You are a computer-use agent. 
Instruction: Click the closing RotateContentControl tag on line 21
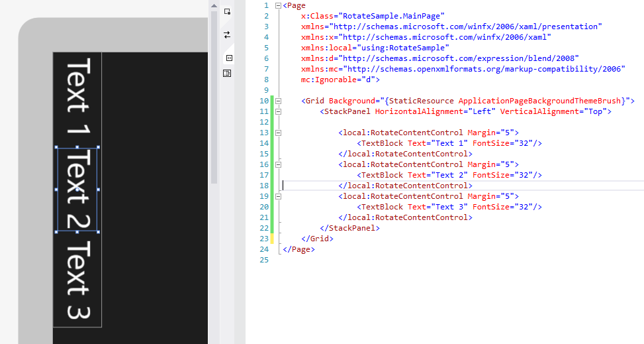point(405,217)
